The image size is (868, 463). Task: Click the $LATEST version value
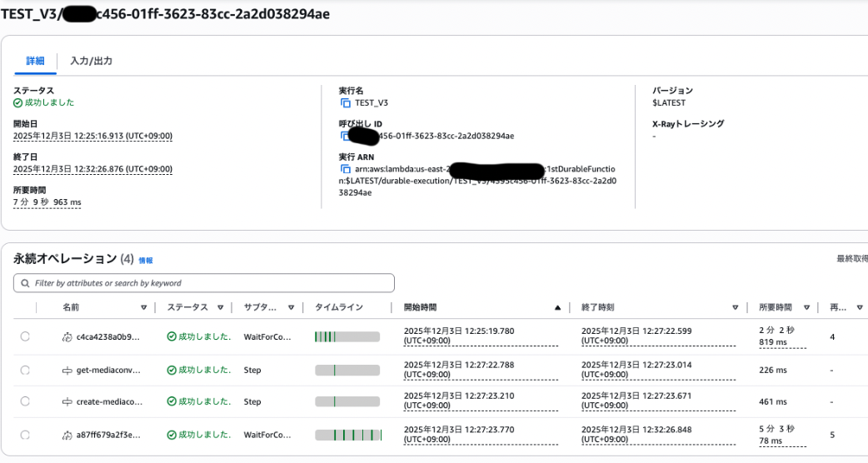669,103
